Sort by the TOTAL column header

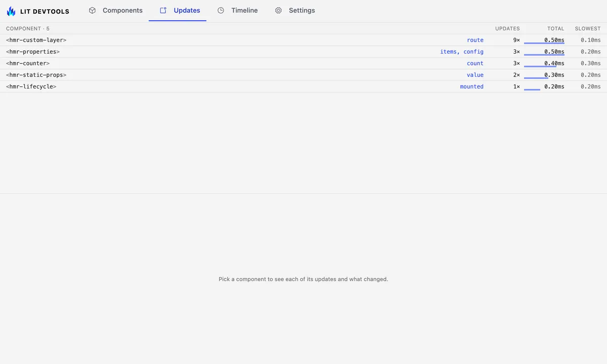coord(555,29)
